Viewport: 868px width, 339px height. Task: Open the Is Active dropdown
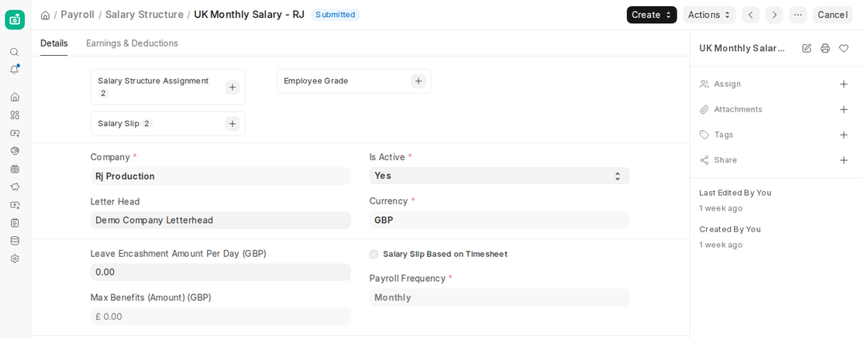coord(499,176)
